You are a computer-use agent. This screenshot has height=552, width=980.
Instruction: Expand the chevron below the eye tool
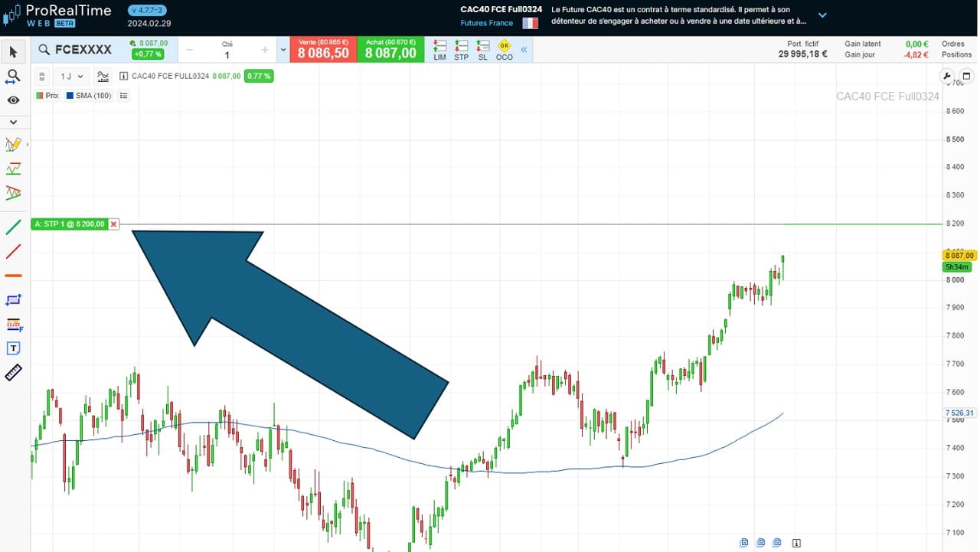pos(14,122)
